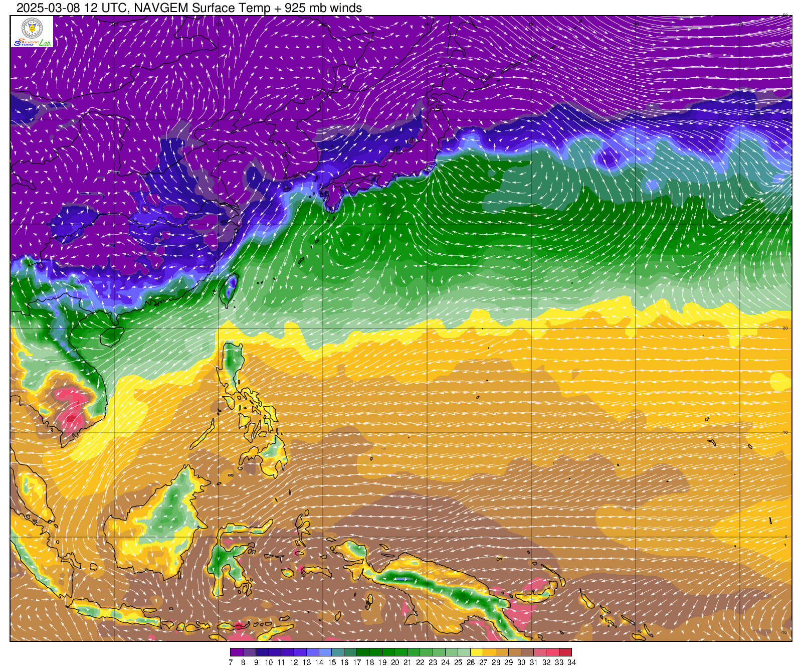Screen dimensions: 802x672
Task: Select the colorbar label 9
Action: click(x=256, y=662)
